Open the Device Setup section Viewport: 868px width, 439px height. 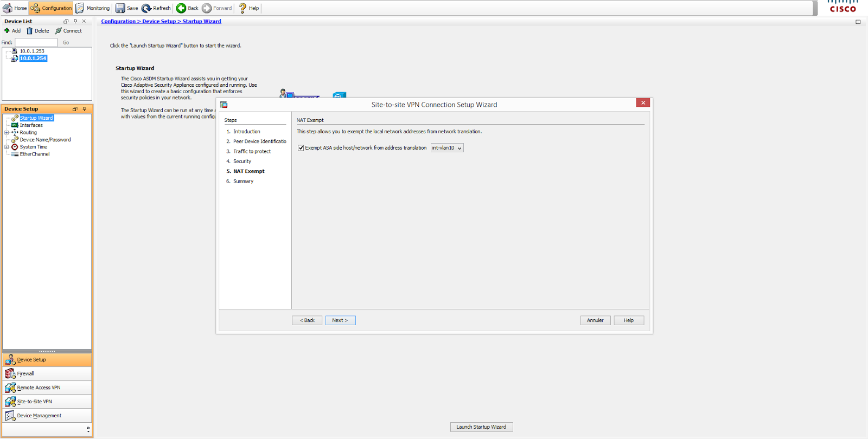point(47,359)
